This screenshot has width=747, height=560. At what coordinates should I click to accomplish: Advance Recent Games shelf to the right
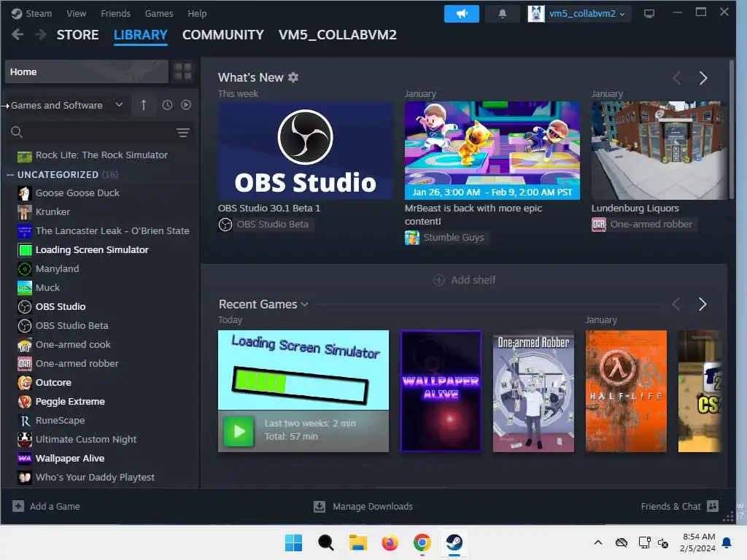703,304
